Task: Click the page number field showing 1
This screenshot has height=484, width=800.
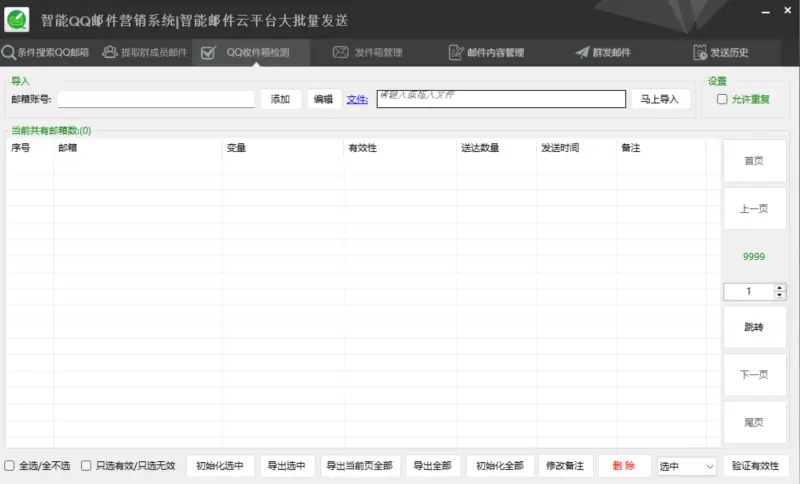Action: click(749, 291)
